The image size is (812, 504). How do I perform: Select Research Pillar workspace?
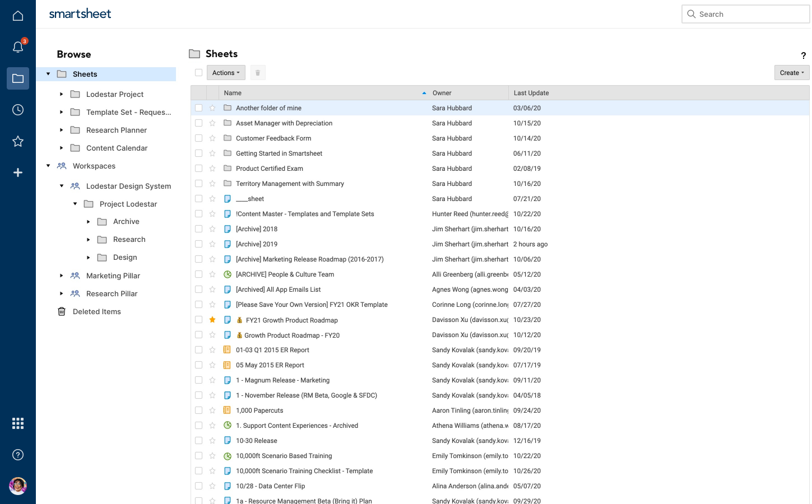(112, 293)
